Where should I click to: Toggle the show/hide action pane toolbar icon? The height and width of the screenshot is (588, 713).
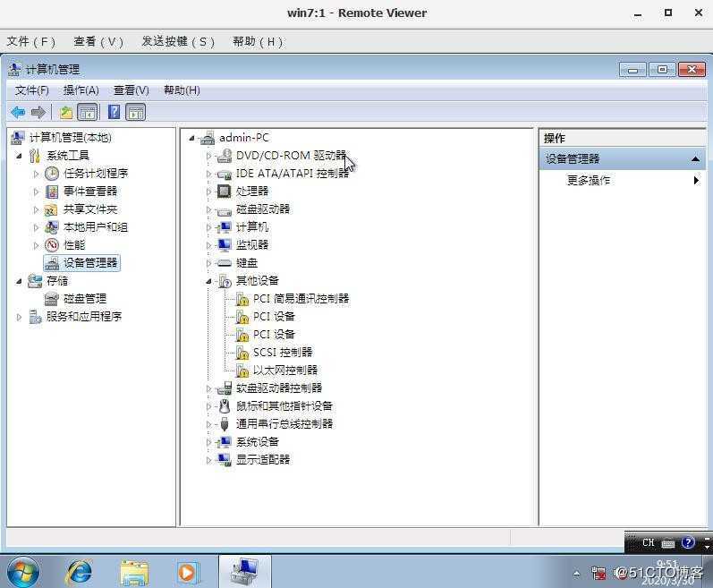[x=135, y=113]
